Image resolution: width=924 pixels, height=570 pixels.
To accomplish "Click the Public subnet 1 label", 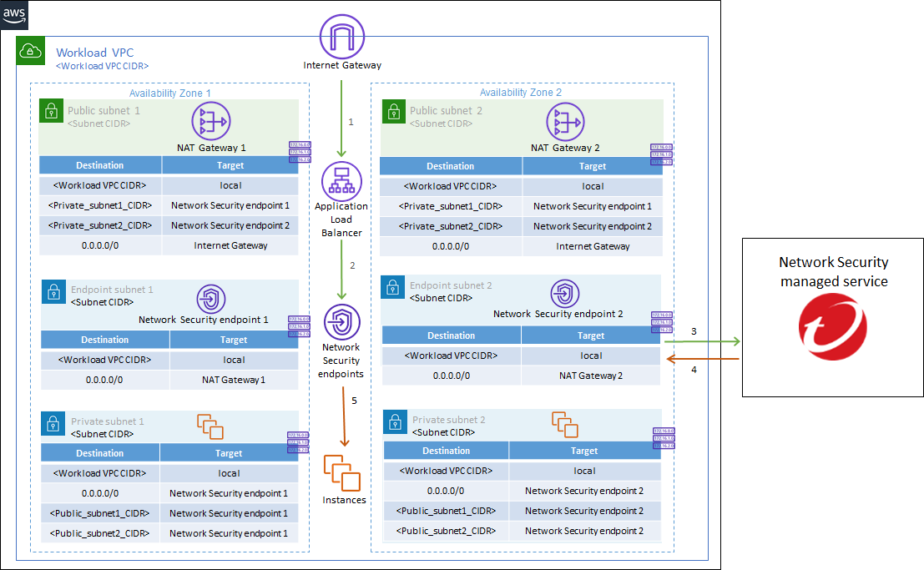I will coord(104,110).
